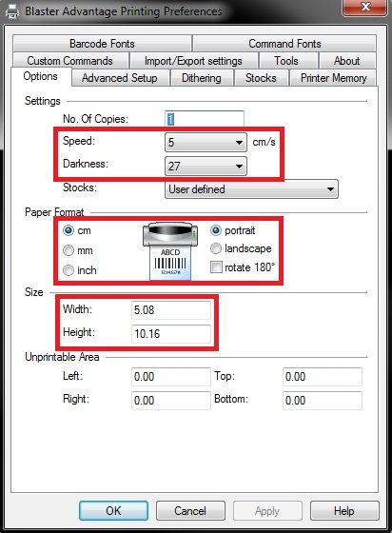Click the printer icon in the title bar

click(12, 10)
